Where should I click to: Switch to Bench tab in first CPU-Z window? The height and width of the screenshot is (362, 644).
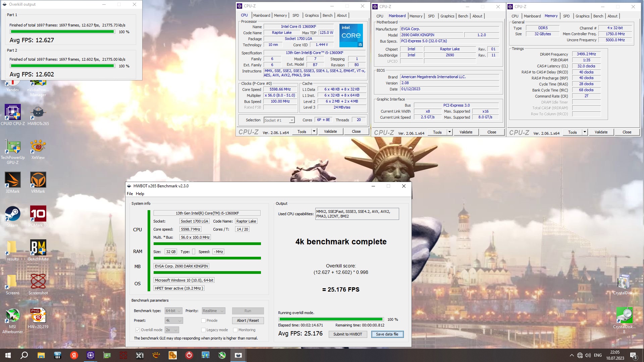328,15
